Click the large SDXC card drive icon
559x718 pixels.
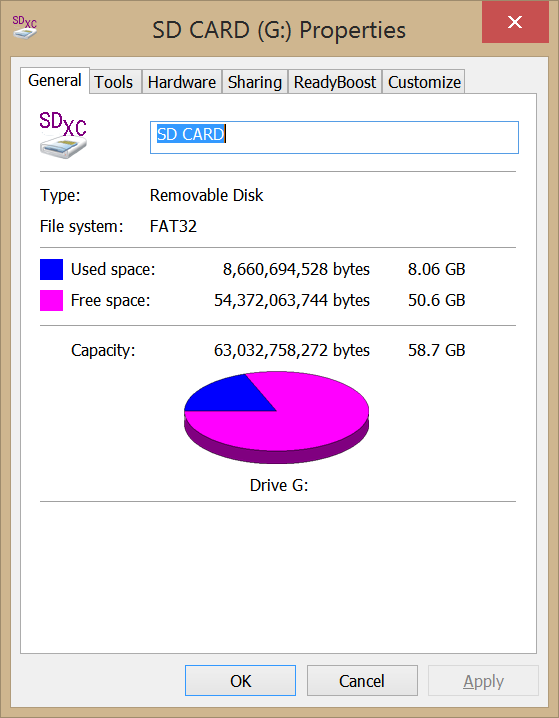pos(63,135)
